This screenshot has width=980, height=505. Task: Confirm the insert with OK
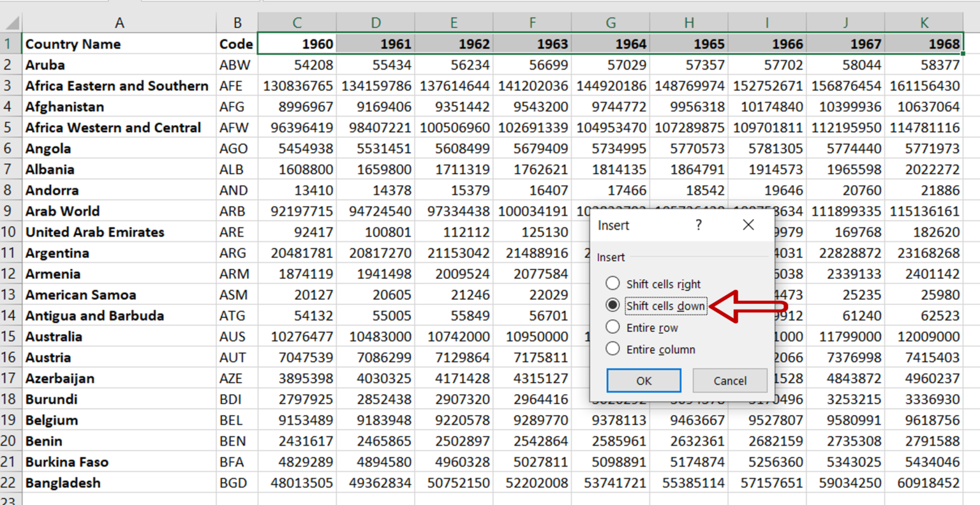pyautogui.click(x=643, y=381)
